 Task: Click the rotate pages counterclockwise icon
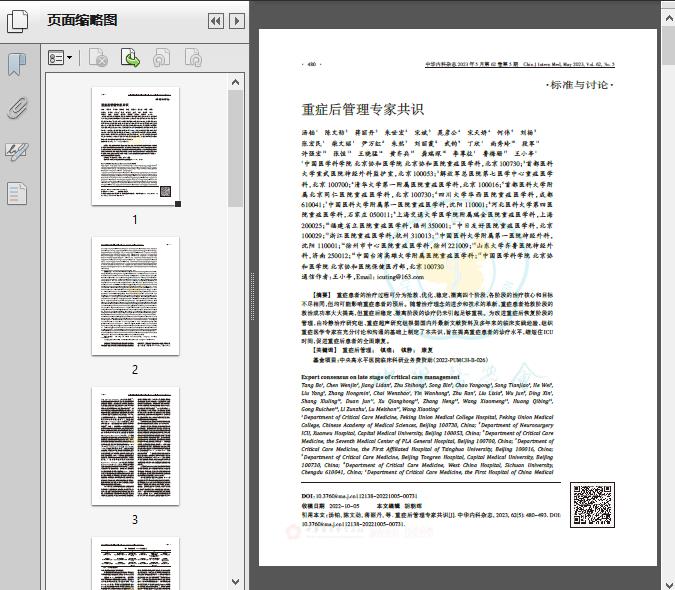(162, 58)
